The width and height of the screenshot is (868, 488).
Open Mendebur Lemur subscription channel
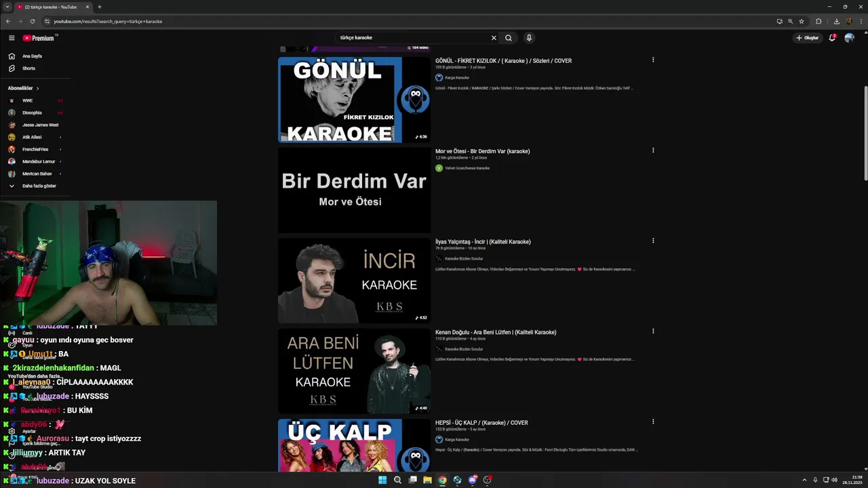(x=39, y=161)
